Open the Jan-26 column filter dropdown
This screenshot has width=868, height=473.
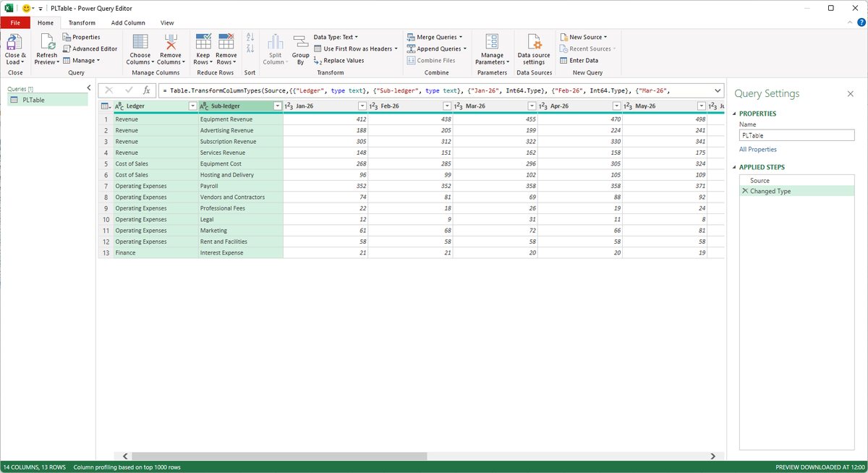[x=362, y=106]
